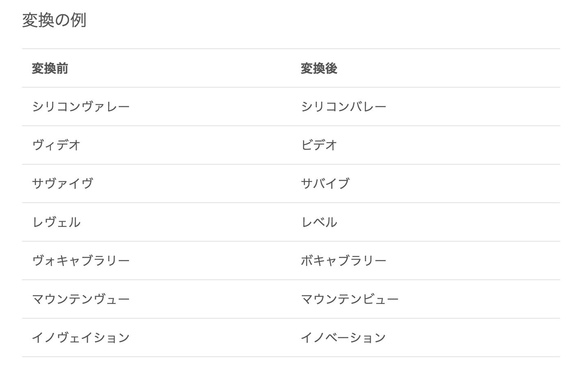Click the サヴァイヴ entry
The width and height of the screenshot is (588, 376).
(62, 184)
